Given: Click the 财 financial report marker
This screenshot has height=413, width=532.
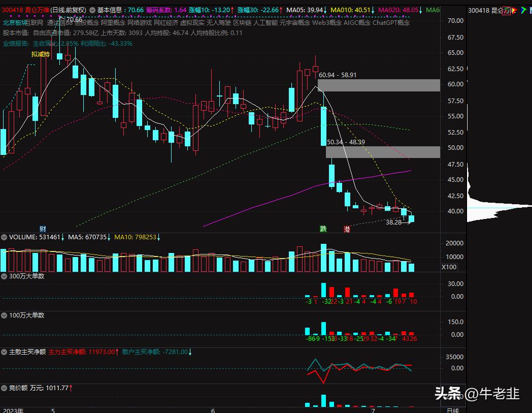Looking at the screenshot, I should pyautogui.click(x=43, y=229).
